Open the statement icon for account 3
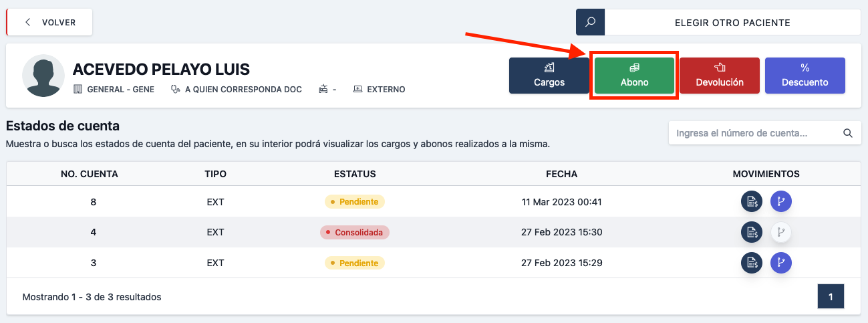 click(x=752, y=263)
